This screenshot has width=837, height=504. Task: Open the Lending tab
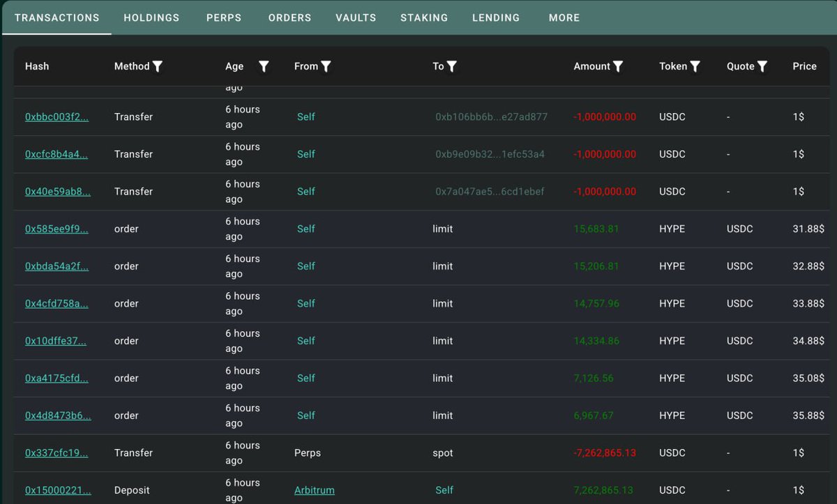coord(496,17)
